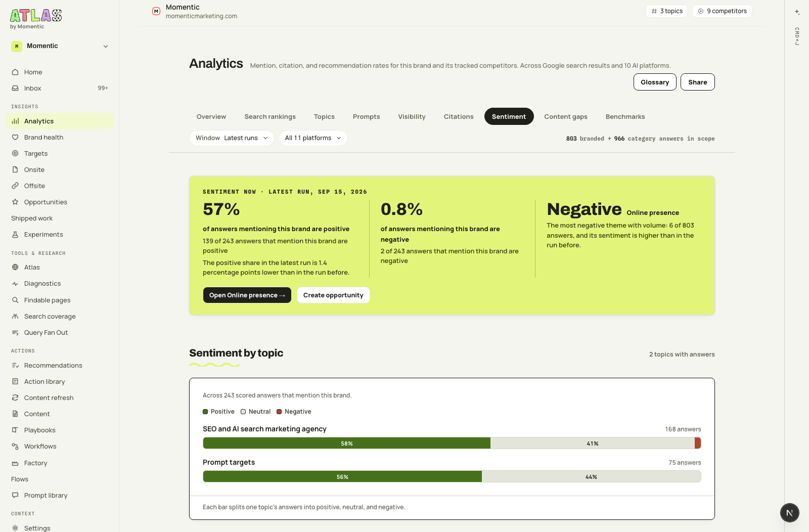
Task: Open Home via its house icon
Action: (x=15, y=72)
